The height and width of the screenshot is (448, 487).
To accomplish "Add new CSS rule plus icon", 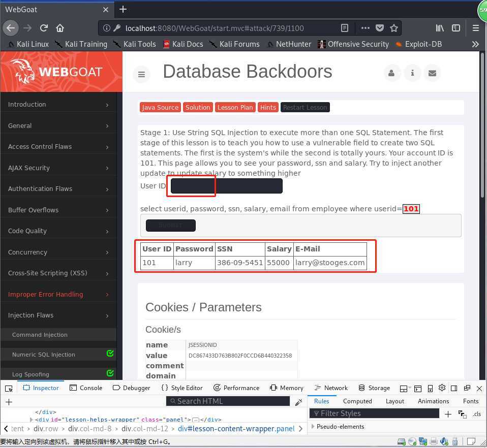I will click(x=448, y=414).
